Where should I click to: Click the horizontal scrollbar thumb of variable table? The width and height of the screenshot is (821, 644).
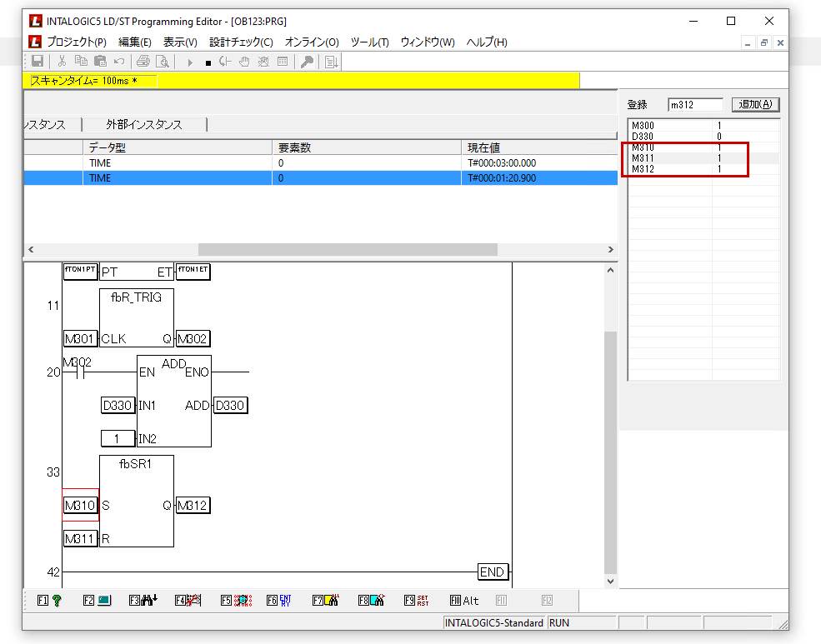click(347, 249)
